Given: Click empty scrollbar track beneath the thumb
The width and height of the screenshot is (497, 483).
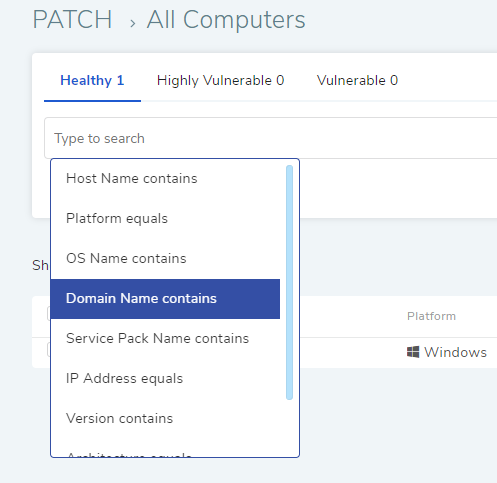Looking at the screenshot, I should coord(289,428).
